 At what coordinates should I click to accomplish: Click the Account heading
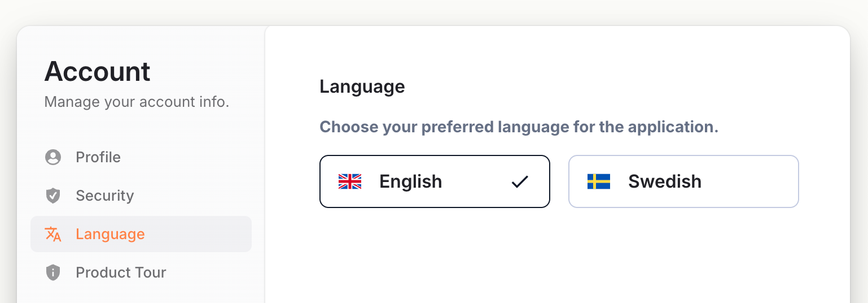click(x=98, y=72)
